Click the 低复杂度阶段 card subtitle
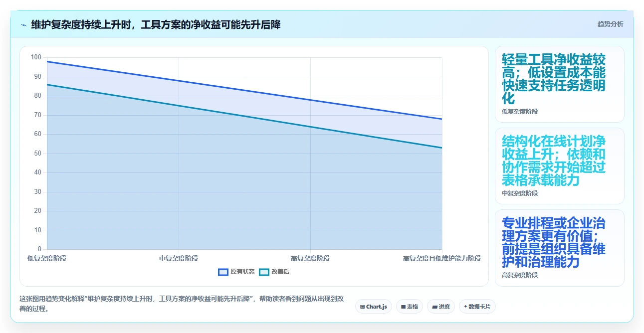The height and width of the screenshot is (333, 644). (x=520, y=112)
